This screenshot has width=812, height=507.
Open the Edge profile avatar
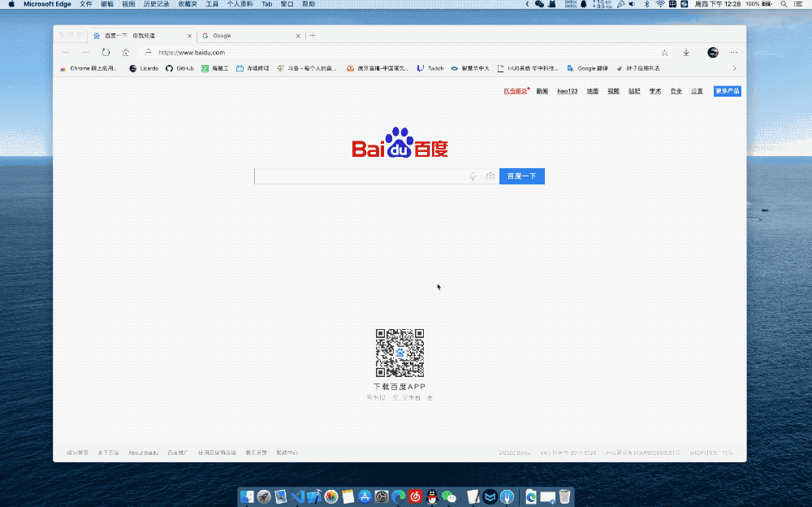tap(713, 52)
